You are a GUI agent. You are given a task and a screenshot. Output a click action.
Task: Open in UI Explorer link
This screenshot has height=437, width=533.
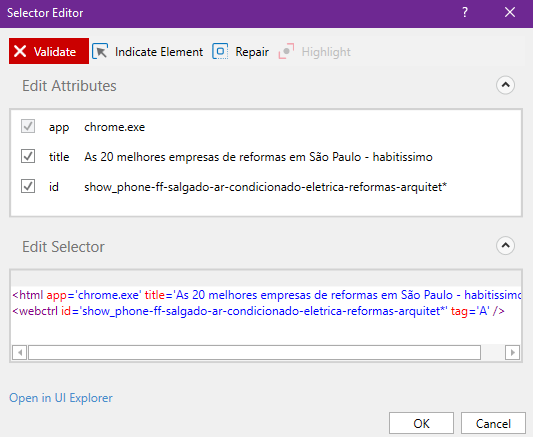(61, 398)
